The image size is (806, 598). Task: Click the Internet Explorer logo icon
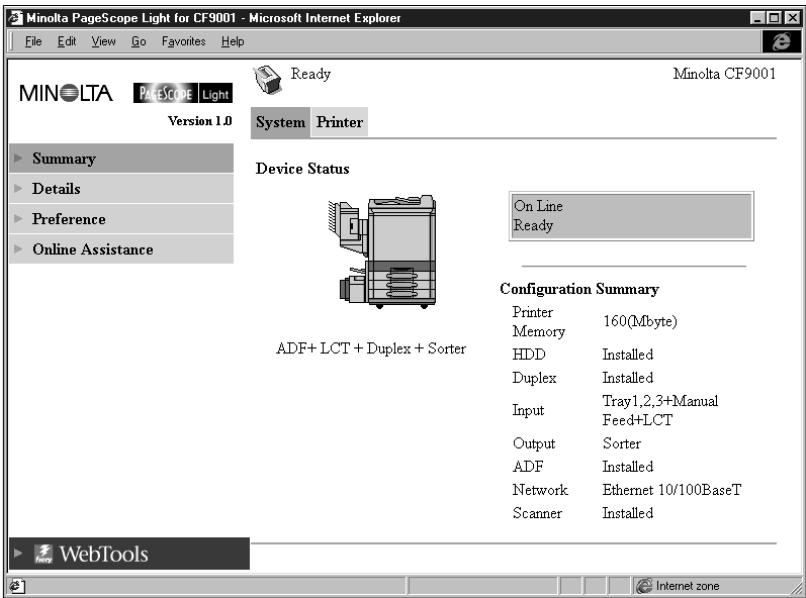781,41
